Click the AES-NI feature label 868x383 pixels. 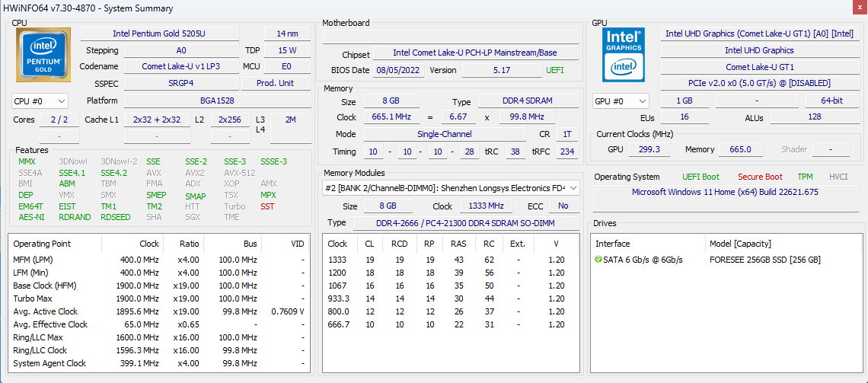(x=31, y=217)
